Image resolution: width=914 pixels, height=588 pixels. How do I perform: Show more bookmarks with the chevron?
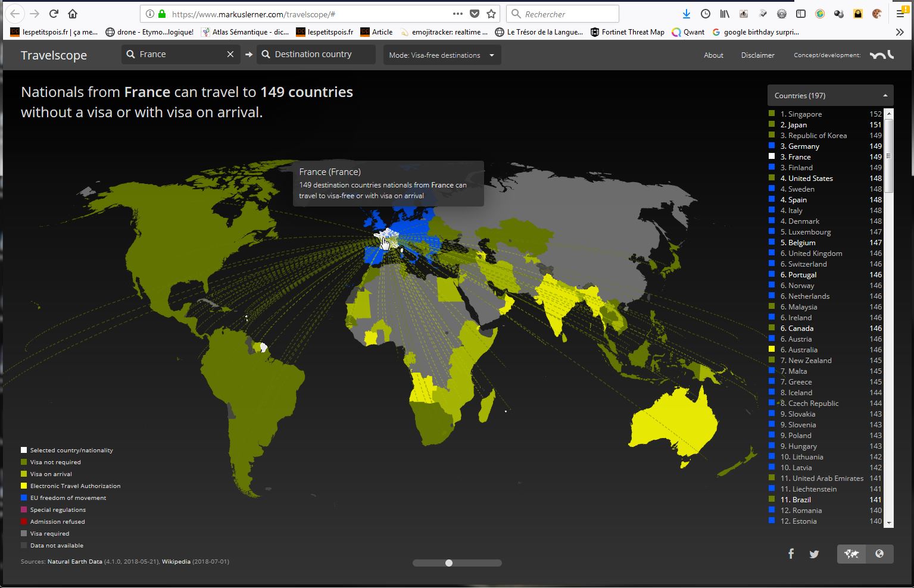click(900, 32)
